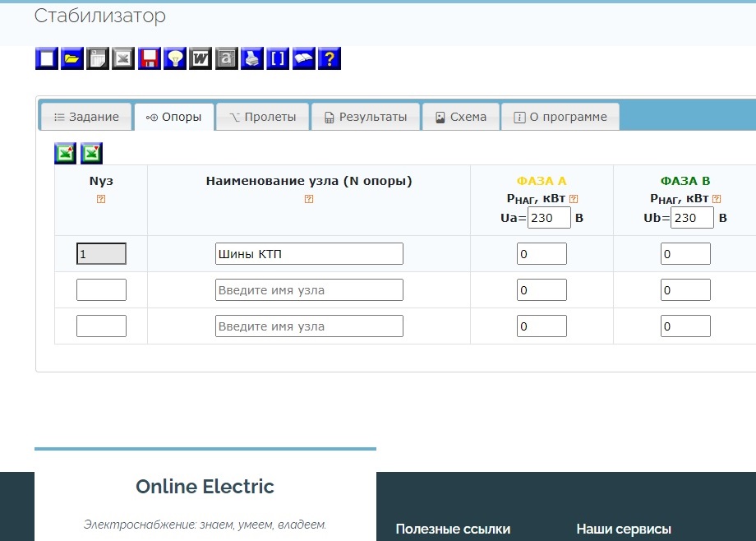Image resolution: width=756 pixels, height=541 pixels.
Task: Click the Ub voltage field showing 230
Action: coord(693,218)
